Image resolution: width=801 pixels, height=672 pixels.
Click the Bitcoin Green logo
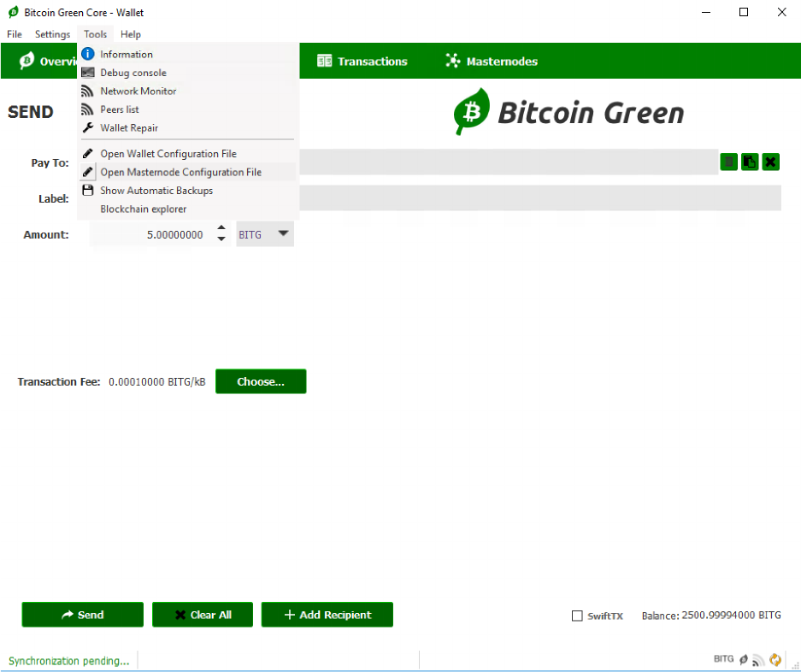568,112
